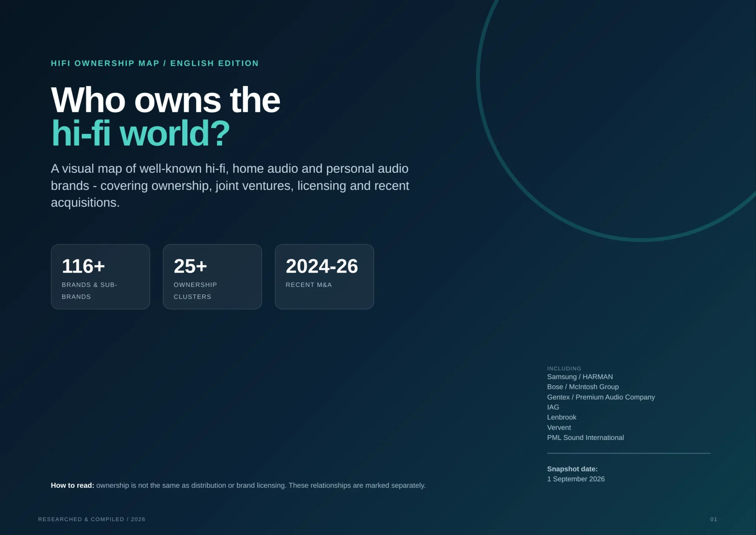Click the 'How to read:' note text
The height and width of the screenshot is (535, 756).
point(238,485)
